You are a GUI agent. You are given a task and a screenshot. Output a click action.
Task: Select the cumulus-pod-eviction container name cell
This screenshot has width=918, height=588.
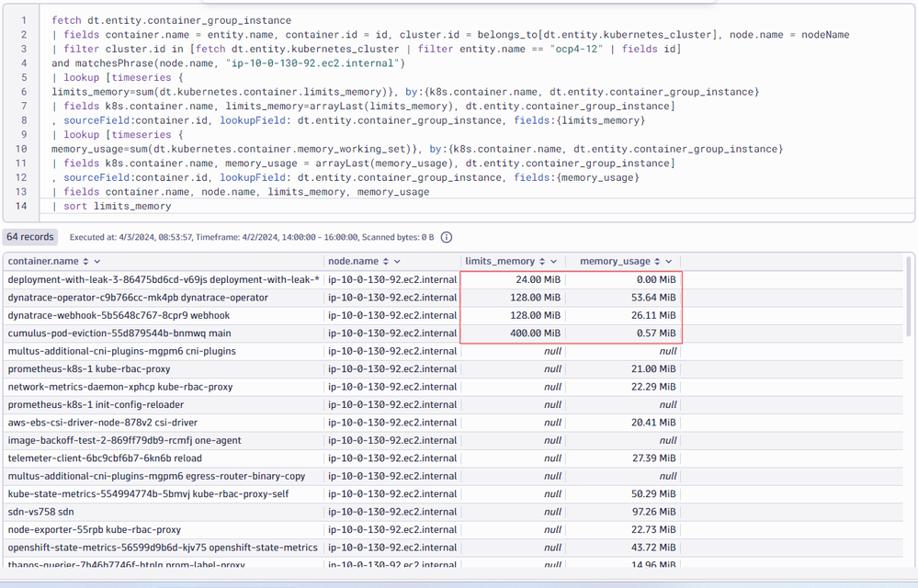119,334
